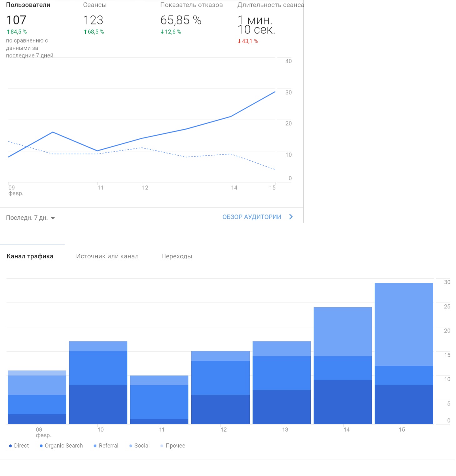Click the dropdown arrow beside Последн. 7 дн.
456x476 pixels.
click(53, 218)
